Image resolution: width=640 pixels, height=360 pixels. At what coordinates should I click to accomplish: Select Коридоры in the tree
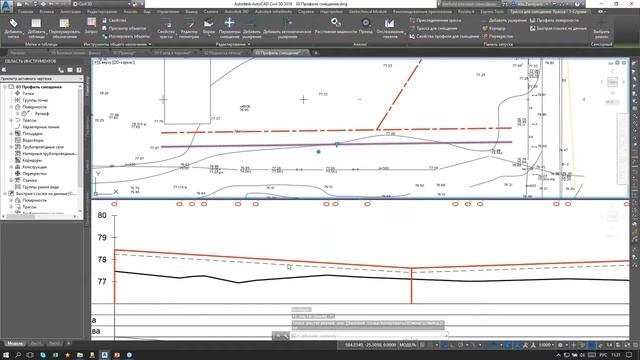[32, 160]
